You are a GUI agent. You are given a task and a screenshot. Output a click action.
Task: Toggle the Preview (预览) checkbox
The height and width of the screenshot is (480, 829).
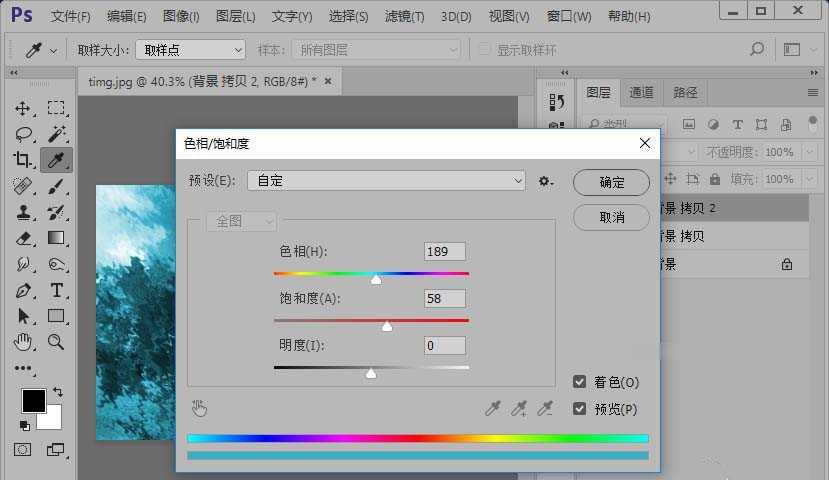[x=579, y=409]
